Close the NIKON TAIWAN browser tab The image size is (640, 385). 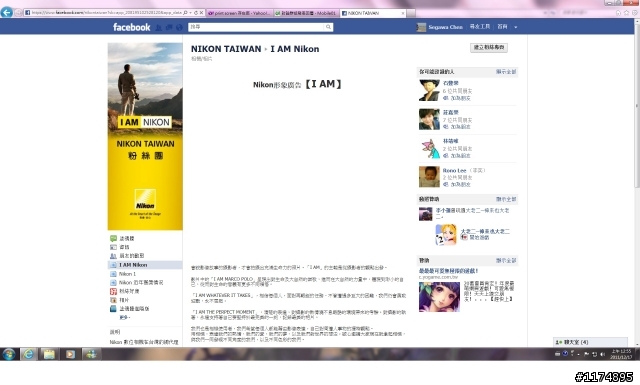pos(403,13)
